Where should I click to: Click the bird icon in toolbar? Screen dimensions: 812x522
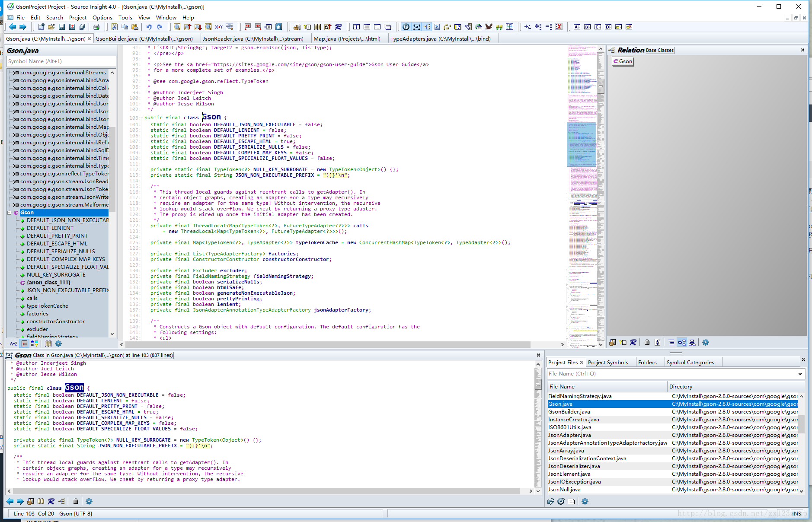pos(489,27)
